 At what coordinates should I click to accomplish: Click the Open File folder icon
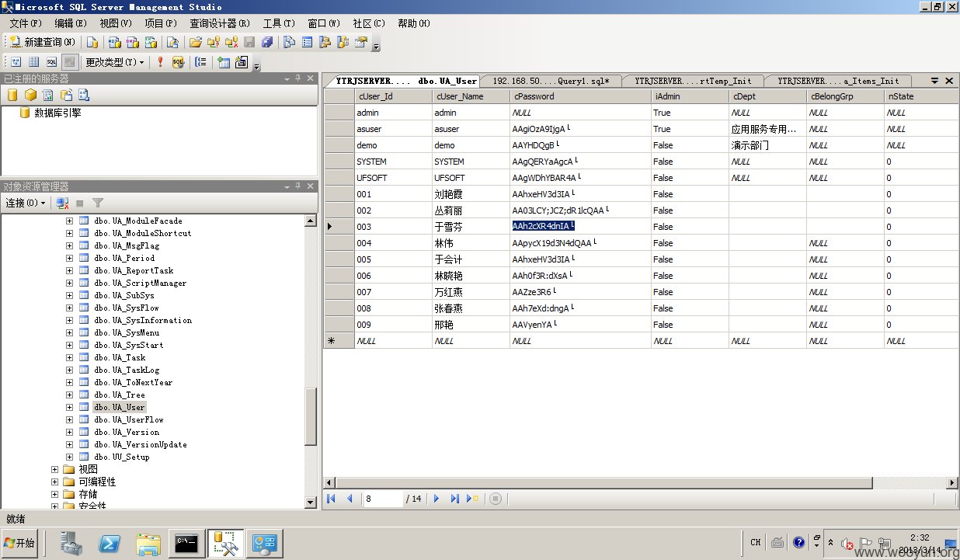click(196, 42)
